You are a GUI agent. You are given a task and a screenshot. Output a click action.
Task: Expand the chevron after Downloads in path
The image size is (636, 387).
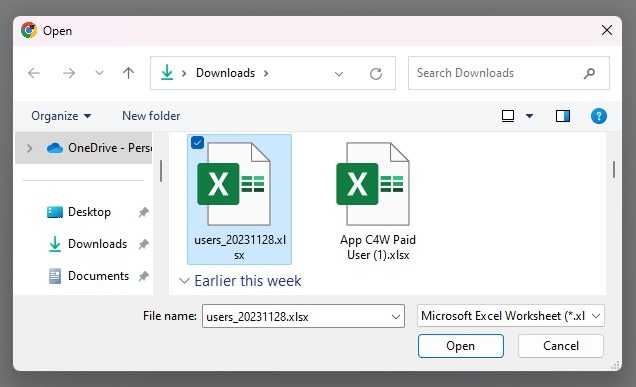(266, 73)
